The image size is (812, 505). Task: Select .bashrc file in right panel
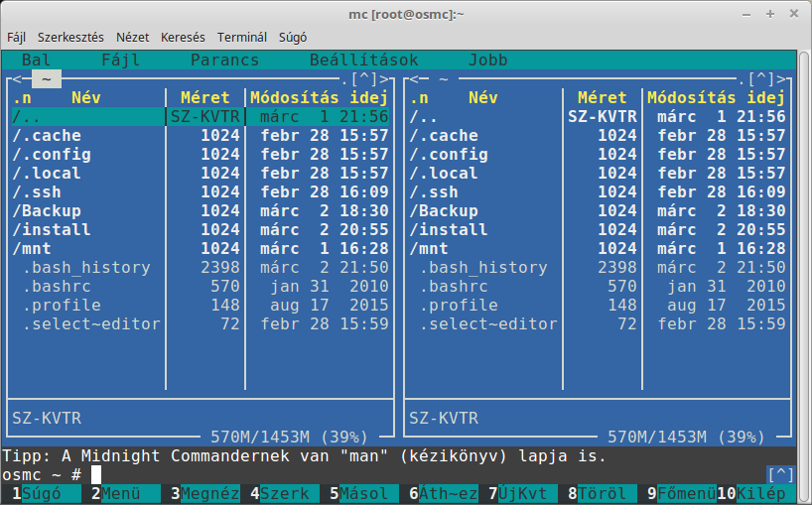click(x=598, y=287)
